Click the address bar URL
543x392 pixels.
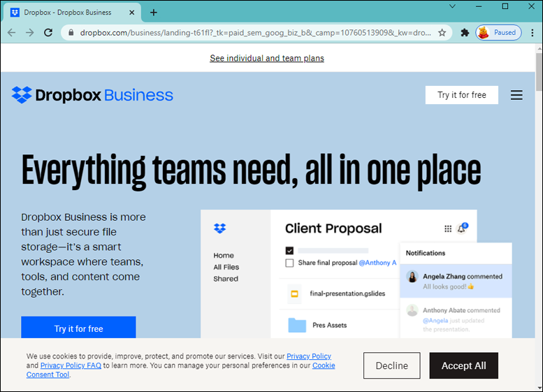(x=256, y=33)
